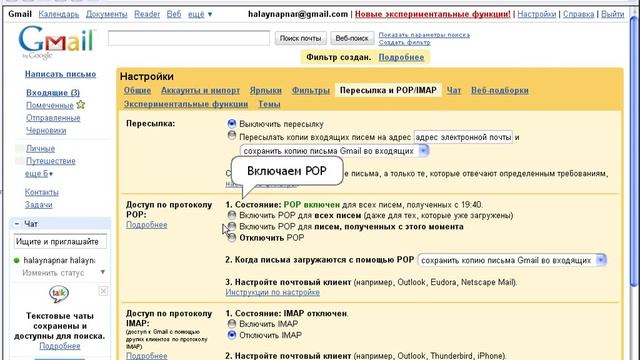Select Включить IMAP radio button

pos(231,324)
